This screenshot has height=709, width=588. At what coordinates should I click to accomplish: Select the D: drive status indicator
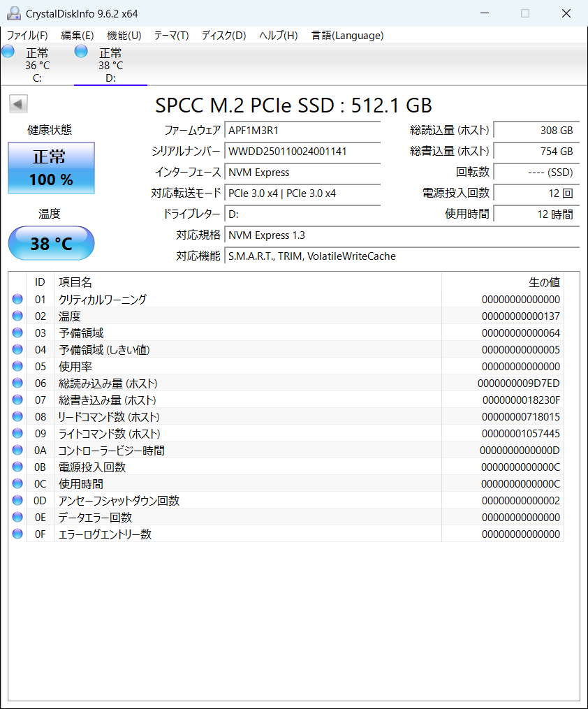[x=81, y=52]
